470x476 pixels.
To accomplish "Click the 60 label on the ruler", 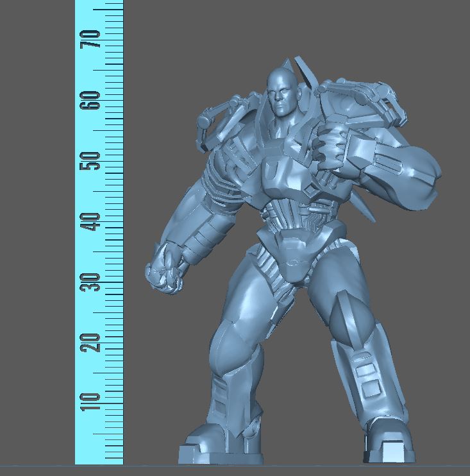I will click(90, 100).
